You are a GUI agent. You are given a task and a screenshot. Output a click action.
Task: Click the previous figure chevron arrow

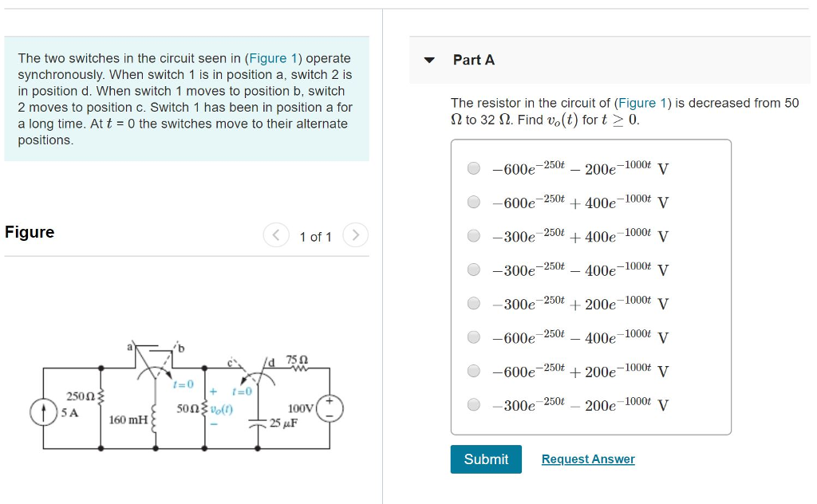[x=276, y=235]
